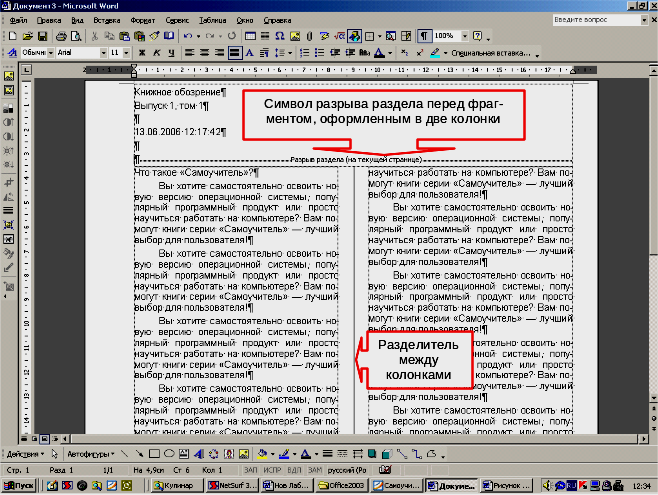Insert a text box from the drawing toolbar
This screenshot has height=495, width=658.
click(184, 453)
